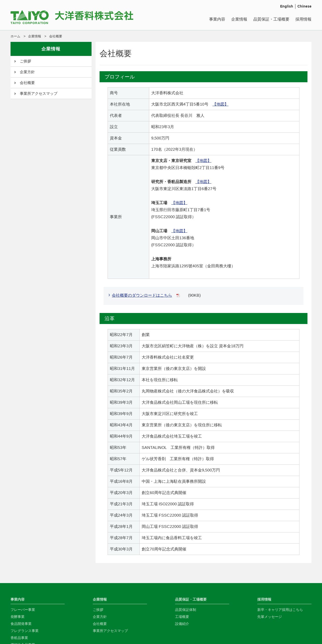Open 品質保証体制 in the footer

click(x=186, y=610)
